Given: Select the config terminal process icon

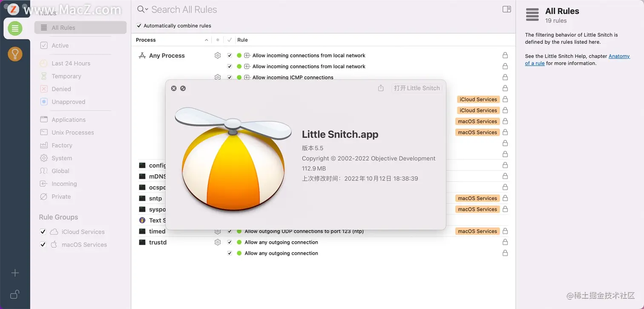Looking at the screenshot, I should pos(142,165).
